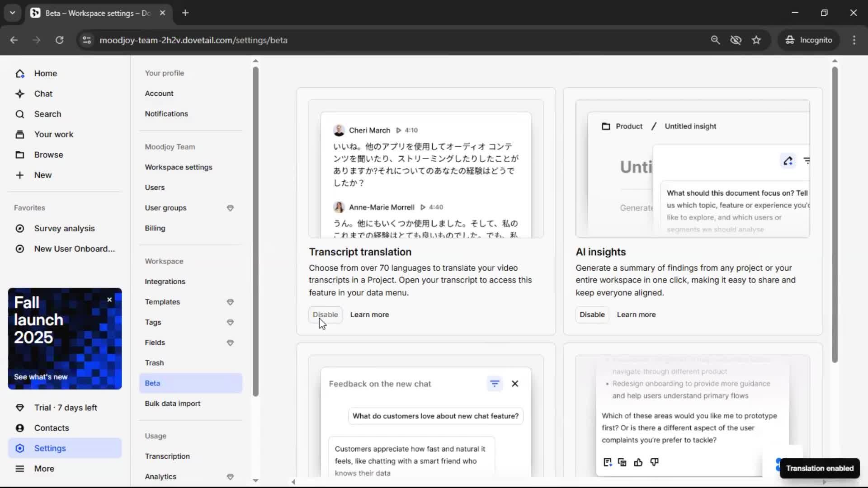The image size is (868, 488).
Task: Click the Search magnifier icon
Action: [20, 114]
